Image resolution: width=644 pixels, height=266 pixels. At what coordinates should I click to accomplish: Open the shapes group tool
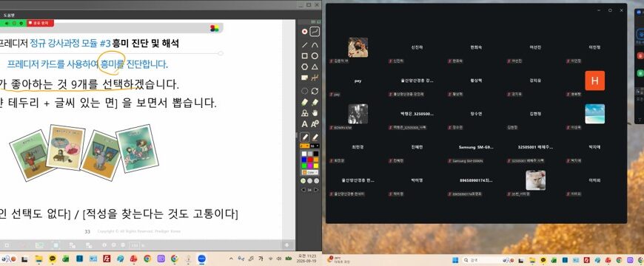(305, 113)
